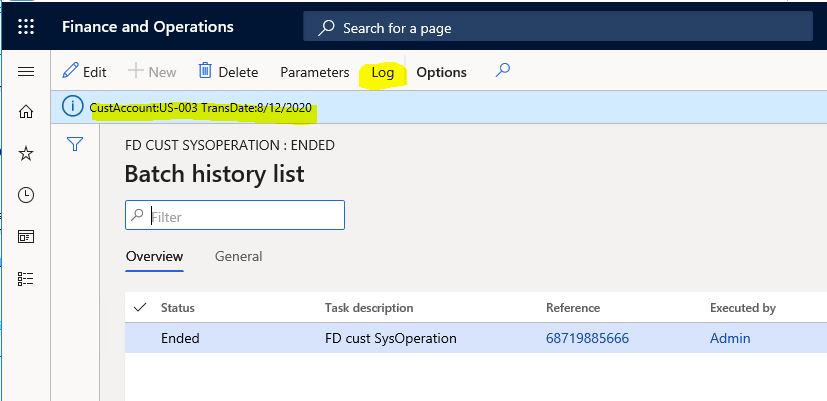Viewport: 827px width, 401px height.
Task: Click the Batch history list heading
Action: pyautogui.click(x=215, y=174)
